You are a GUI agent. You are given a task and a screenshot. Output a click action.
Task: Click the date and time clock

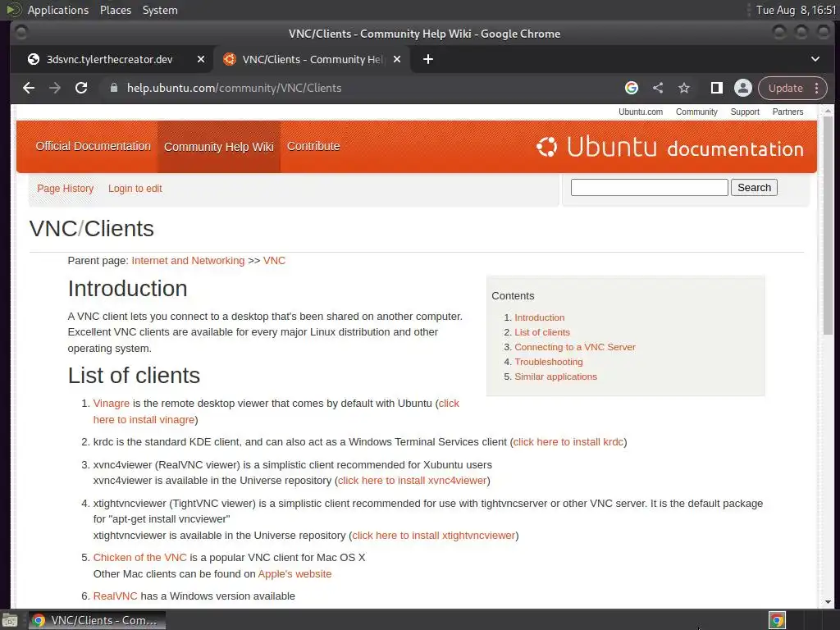point(796,10)
